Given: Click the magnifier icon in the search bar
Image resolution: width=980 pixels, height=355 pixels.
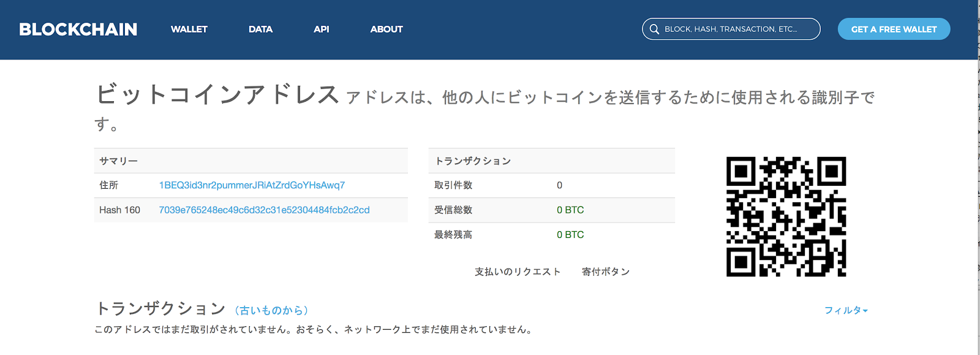Looking at the screenshot, I should pyautogui.click(x=654, y=29).
